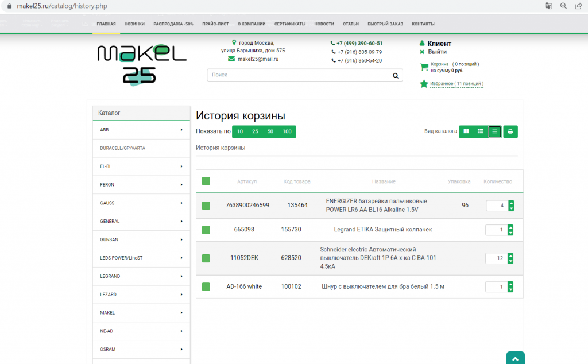588x364 pixels.
Task: Open the MAKEL catalog category
Action: click(141, 313)
